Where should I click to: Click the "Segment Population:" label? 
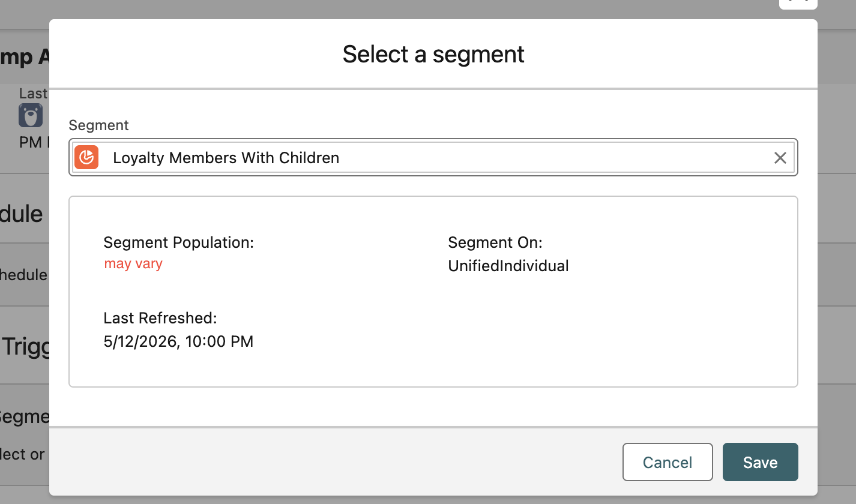[179, 242]
